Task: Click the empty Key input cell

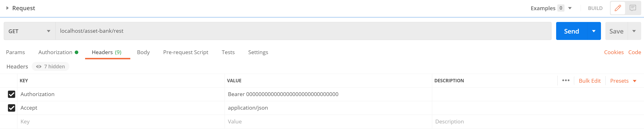Action: point(121,121)
